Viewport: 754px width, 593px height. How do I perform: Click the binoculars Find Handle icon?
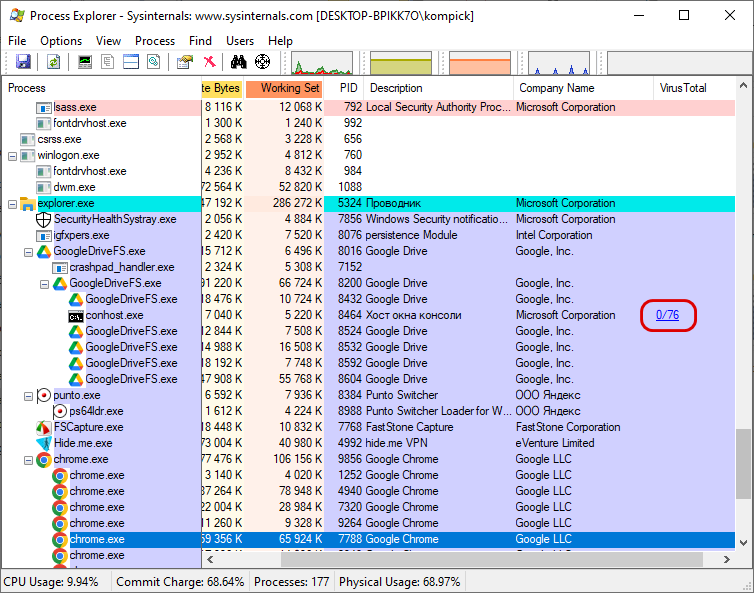click(239, 62)
